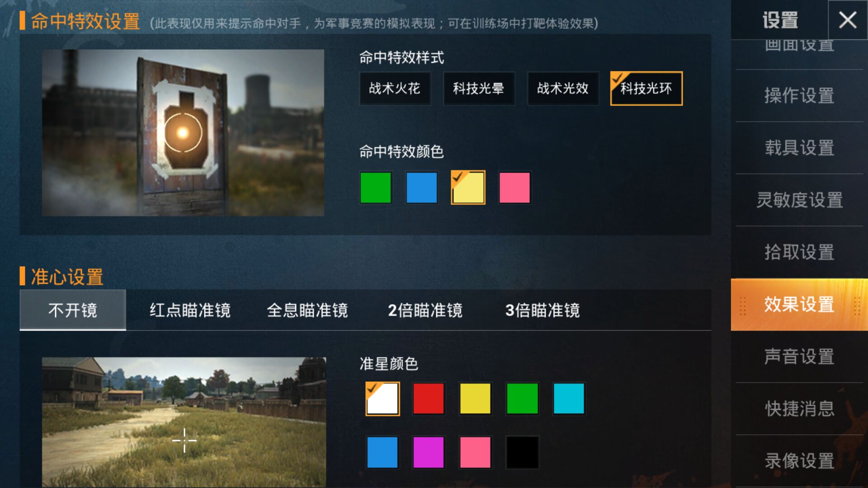Choose black crosshair color swatch
The width and height of the screenshot is (868, 488).
tap(522, 452)
